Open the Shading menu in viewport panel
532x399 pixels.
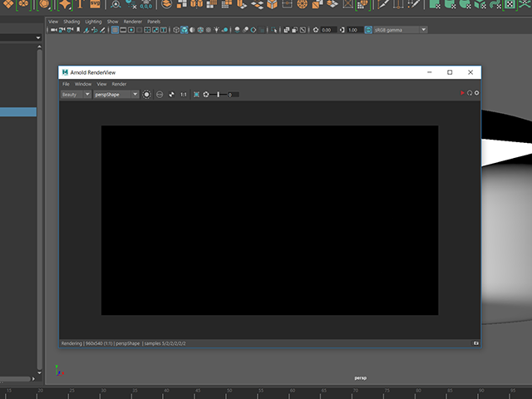pos(71,22)
